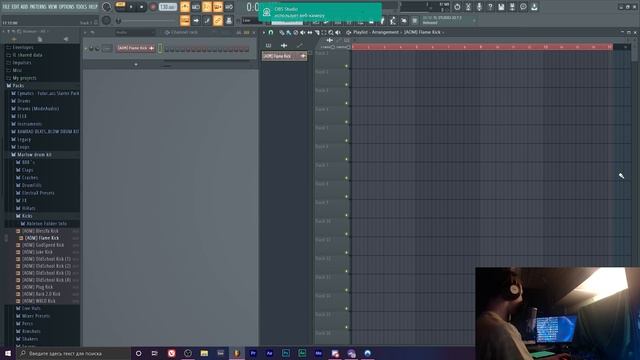
Task: Click the OBS Studio webcam notification
Action: coord(320,12)
